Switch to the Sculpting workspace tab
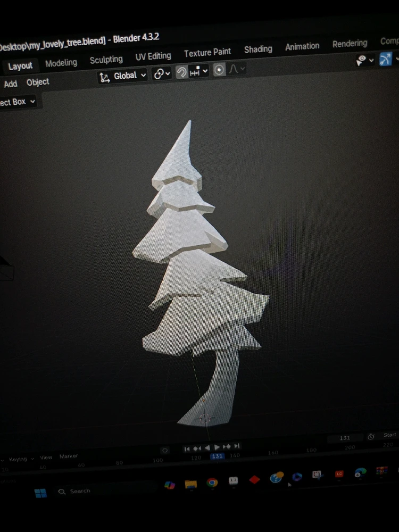 tap(106, 60)
